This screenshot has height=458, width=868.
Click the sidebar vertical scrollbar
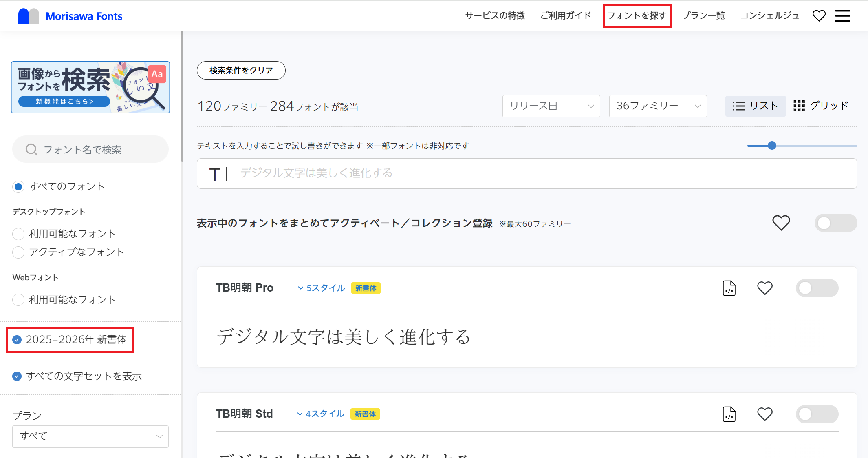182,96
